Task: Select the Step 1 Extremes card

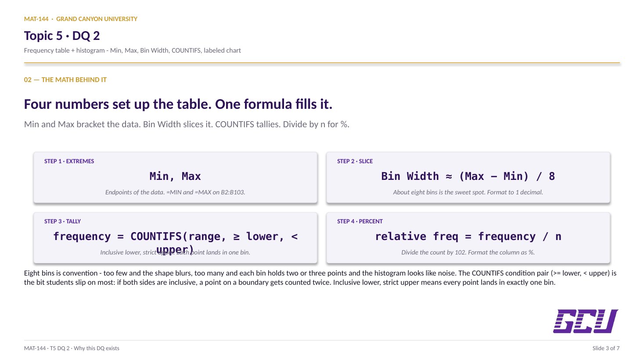Action: (x=175, y=177)
